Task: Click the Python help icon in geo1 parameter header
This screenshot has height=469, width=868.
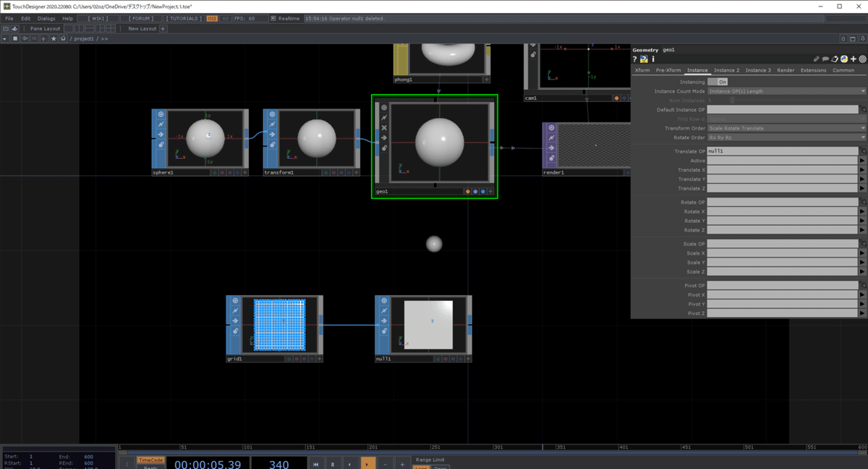Action: (x=644, y=59)
